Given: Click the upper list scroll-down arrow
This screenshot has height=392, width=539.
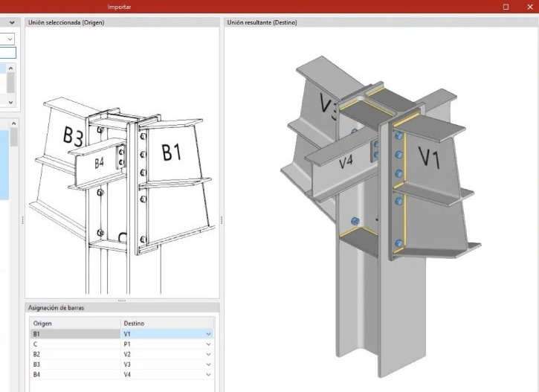Looking at the screenshot, I should click(x=10, y=102).
